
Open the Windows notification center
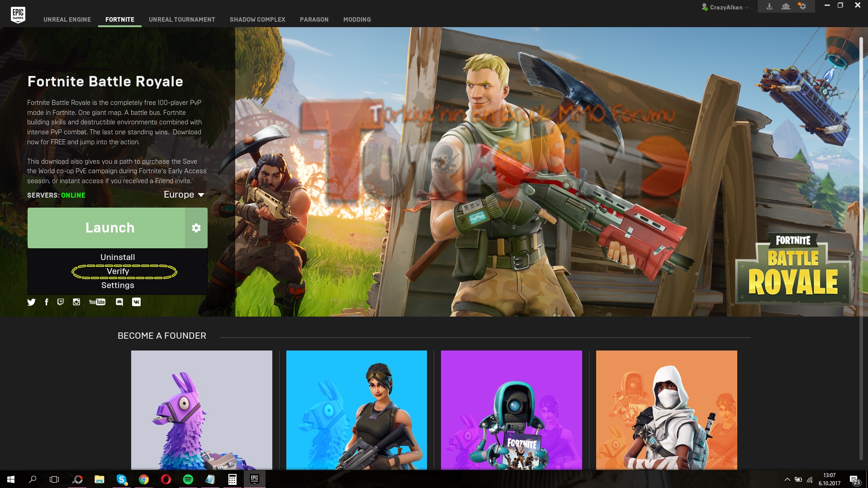[x=854, y=479]
